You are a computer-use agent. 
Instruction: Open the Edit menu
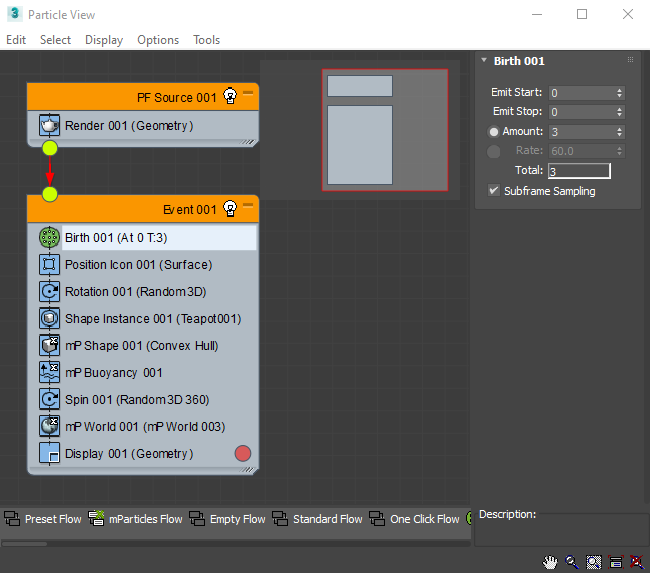[16, 40]
